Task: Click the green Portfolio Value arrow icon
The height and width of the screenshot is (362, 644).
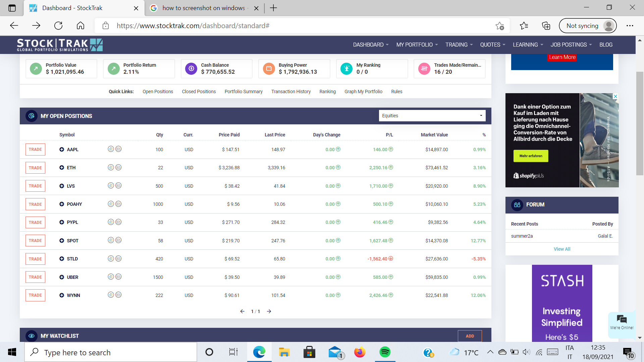Action: pos(36,69)
